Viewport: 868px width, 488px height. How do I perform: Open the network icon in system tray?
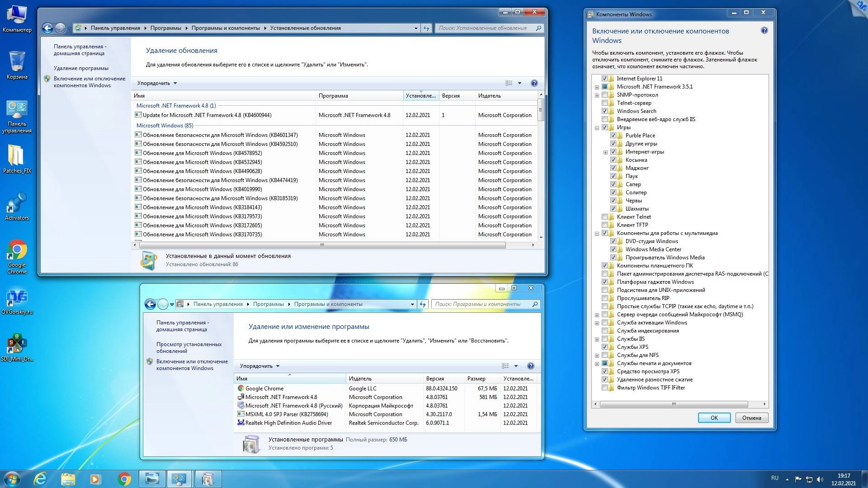tap(809, 479)
